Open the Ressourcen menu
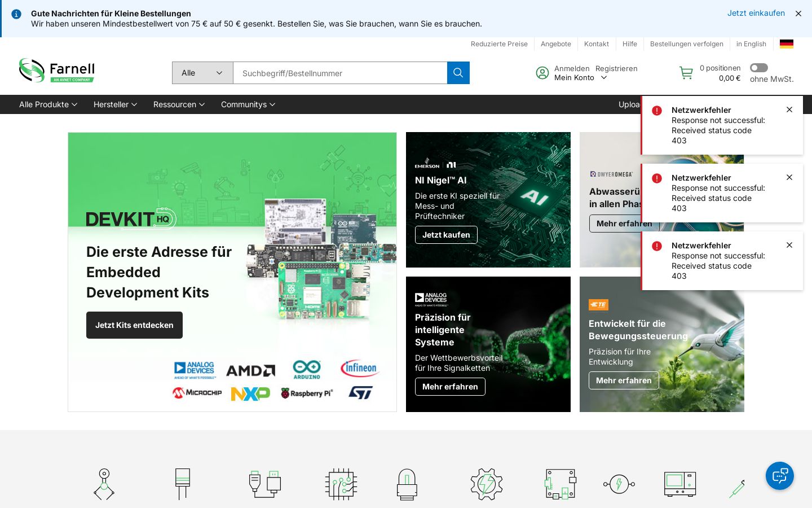 point(179,104)
